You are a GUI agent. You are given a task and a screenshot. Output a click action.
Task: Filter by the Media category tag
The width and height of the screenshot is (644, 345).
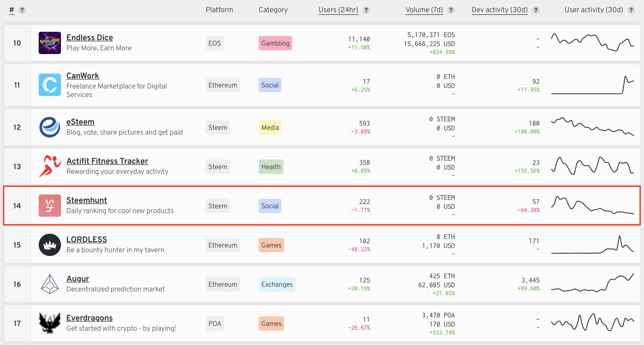[x=270, y=127]
